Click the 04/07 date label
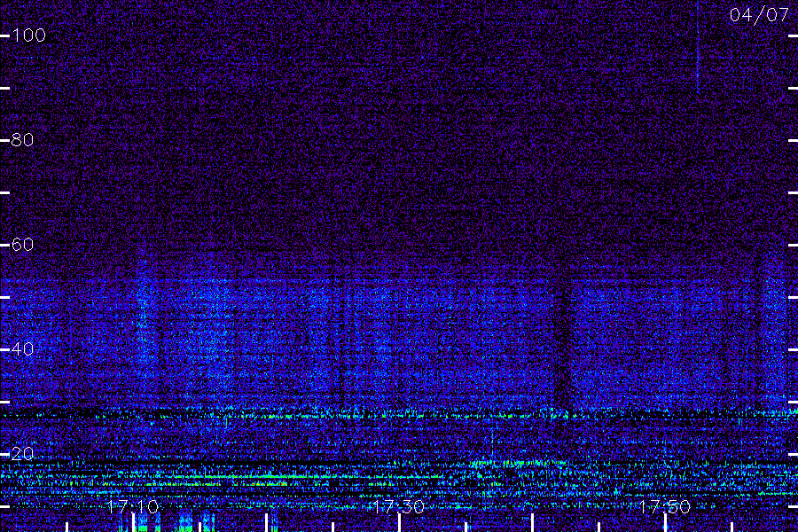 click(x=759, y=15)
